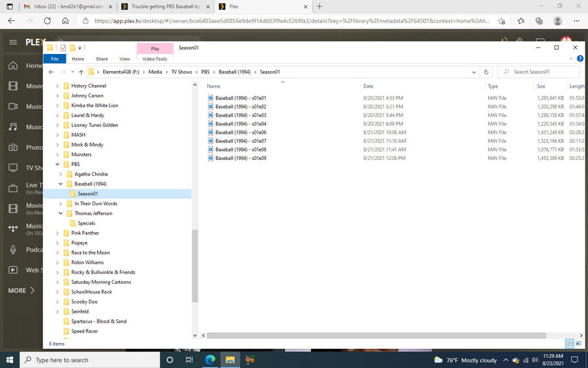Click TV Shows in address breadcrumb
Screen dimensions: 588x368
coord(182,72)
